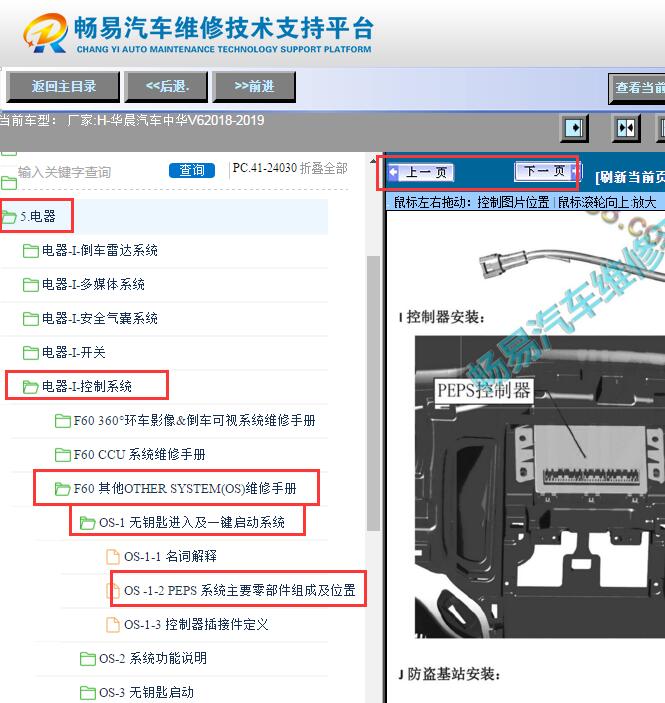The width and height of the screenshot is (665, 703).
Task: Click the folder icon left of the search box
Action: pos(9,182)
